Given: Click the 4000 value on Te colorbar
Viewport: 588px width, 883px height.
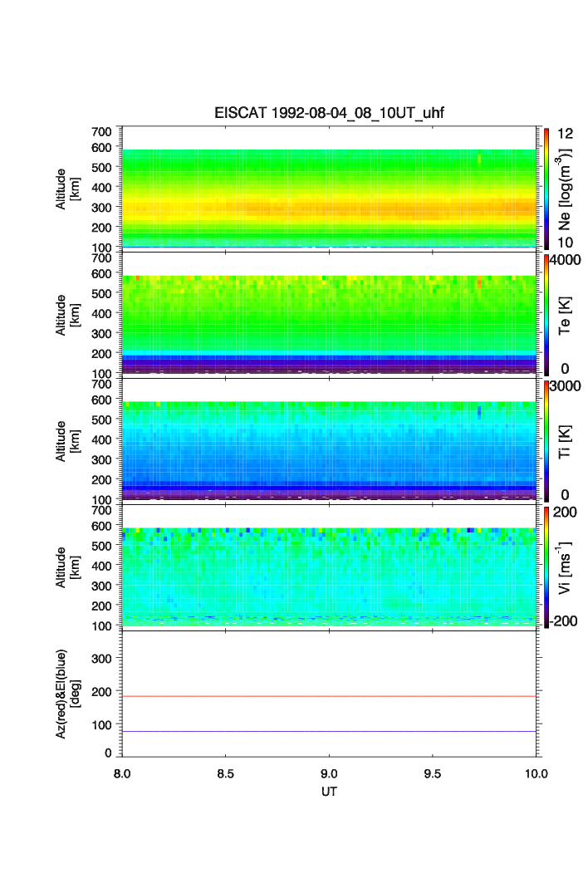Looking at the screenshot, I should (x=566, y=260).
